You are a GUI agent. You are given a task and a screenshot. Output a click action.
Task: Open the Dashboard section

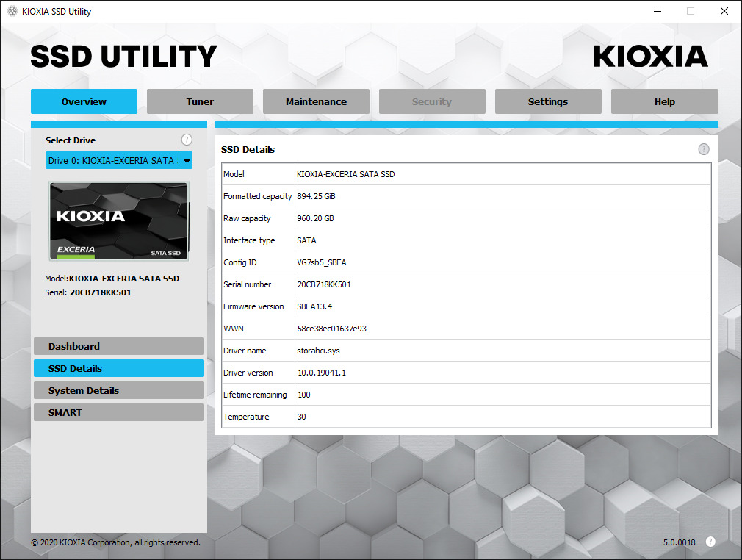(118, 346)
